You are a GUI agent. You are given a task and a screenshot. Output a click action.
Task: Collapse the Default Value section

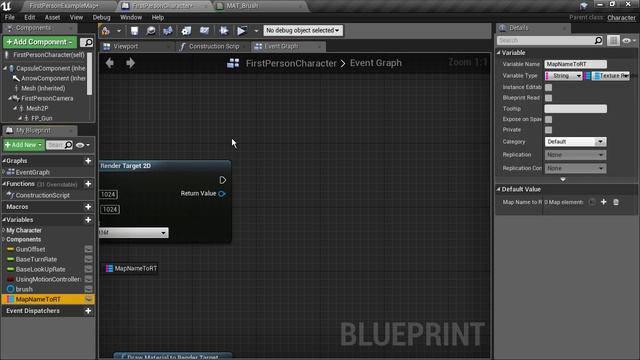(x=498, y=189)
